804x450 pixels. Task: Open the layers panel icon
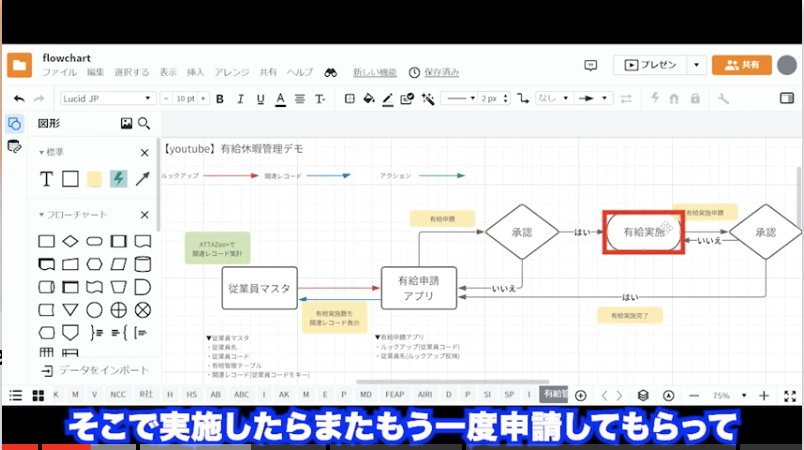tap(643, 395)
